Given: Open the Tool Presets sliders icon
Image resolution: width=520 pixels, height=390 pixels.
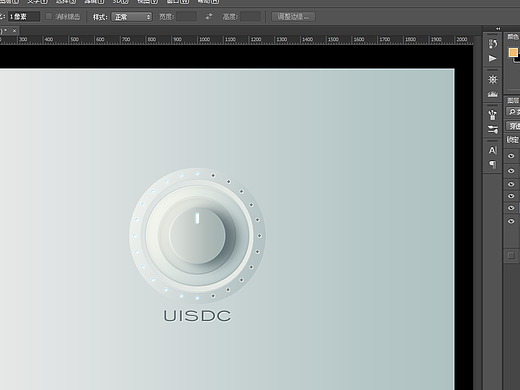Looking at the screenshot, I should point(493,129).
